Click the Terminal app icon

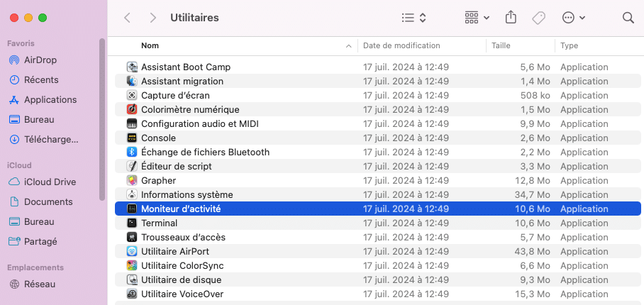pos(132,223)
